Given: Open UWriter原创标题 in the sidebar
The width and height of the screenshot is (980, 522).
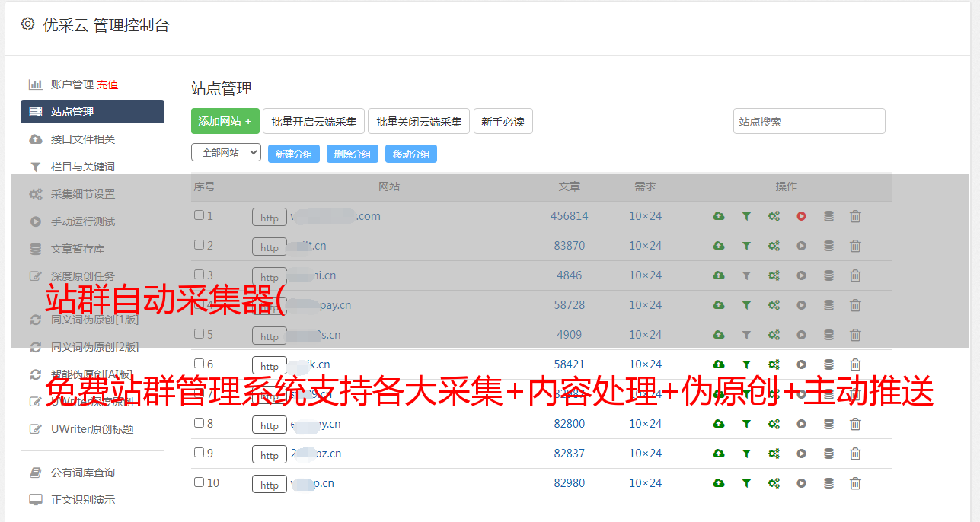Looking at the screenshot, I should tap(92, 429).
